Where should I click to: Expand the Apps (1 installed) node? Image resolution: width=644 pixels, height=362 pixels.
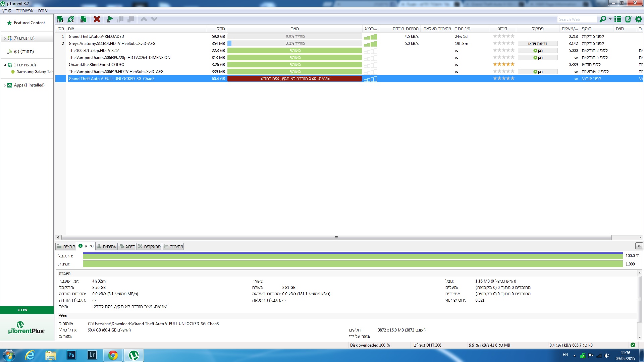coord(5,85)
